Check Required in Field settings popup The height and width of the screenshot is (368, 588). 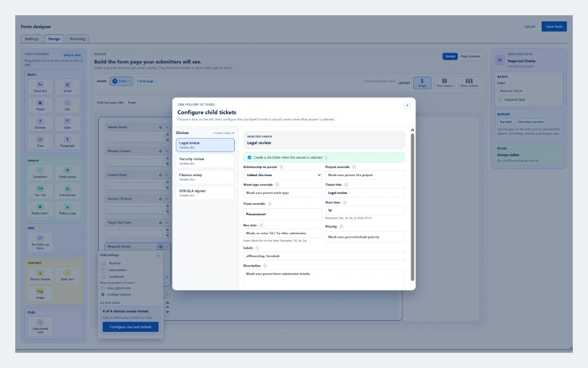[104, 263]
